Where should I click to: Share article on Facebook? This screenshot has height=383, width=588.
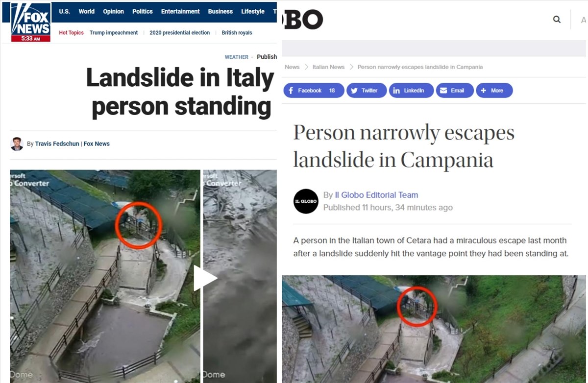coord(314,91)
